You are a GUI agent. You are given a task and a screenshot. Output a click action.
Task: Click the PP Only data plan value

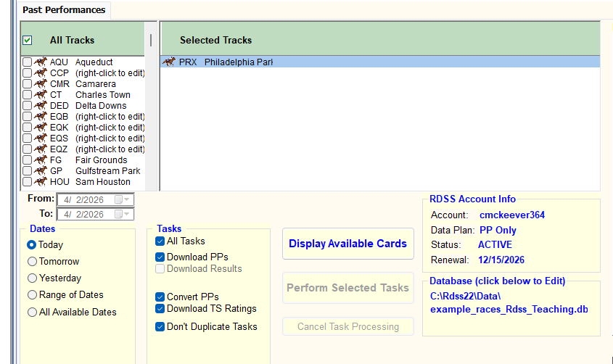[x=498, y=231]
